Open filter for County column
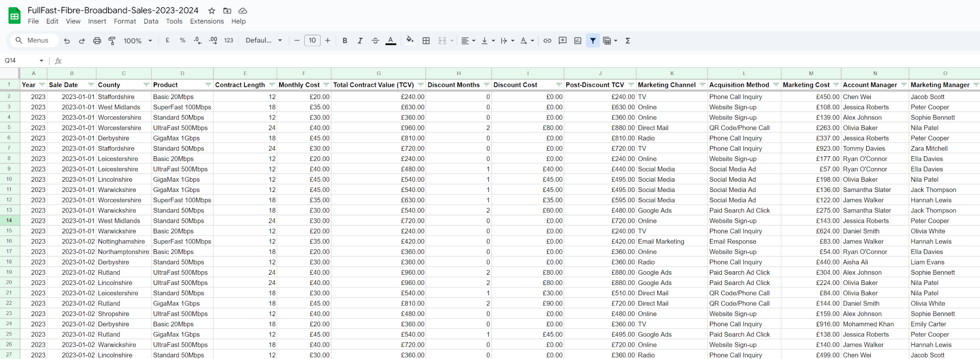 (146, 85)
